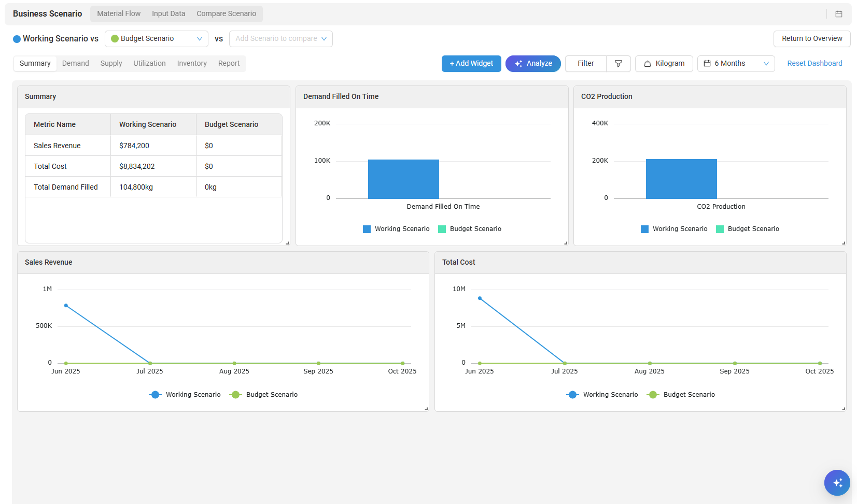
Task: Click the CO2 Production widget corner handle
Action: (844, 243)
